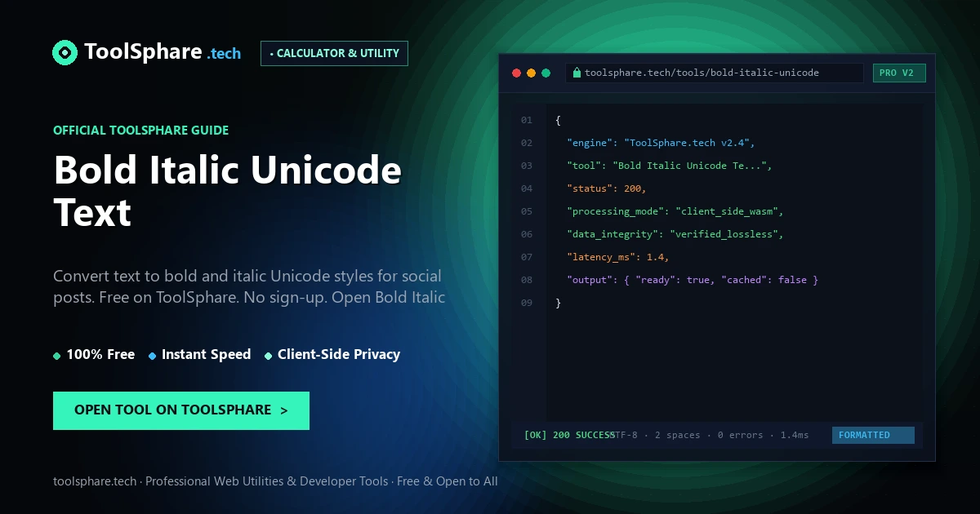980x514 pixels.
Task: Click the "tool" key on line 03
Action: click(582, 166)
